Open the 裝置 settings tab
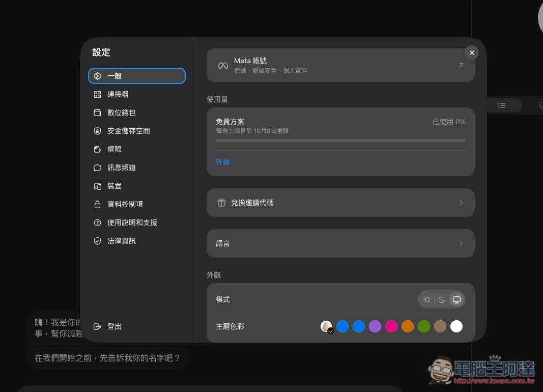This screenshot has width=543, height=392. click(x=137, y=186)
